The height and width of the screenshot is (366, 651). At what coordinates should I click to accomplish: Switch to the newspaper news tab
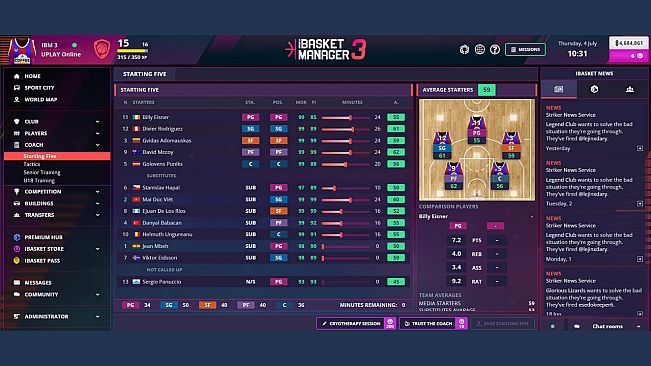(x=559, y=89)
